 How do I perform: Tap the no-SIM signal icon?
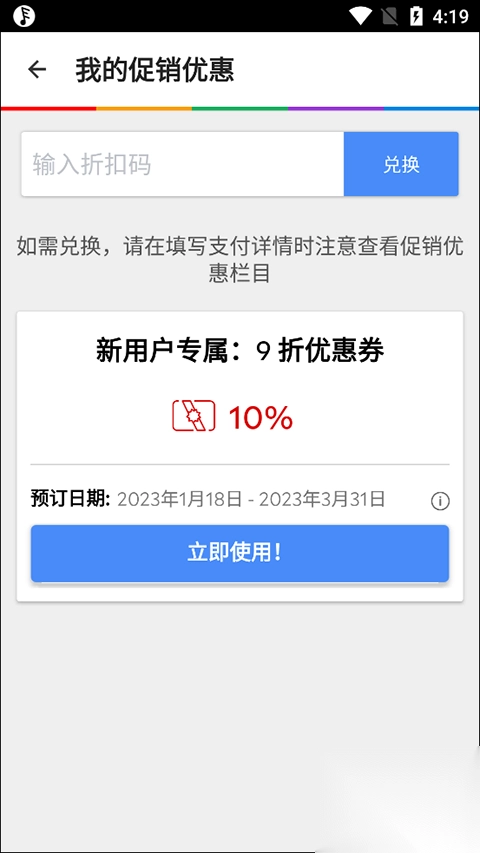pyautogui.click(x=389, y=16)
